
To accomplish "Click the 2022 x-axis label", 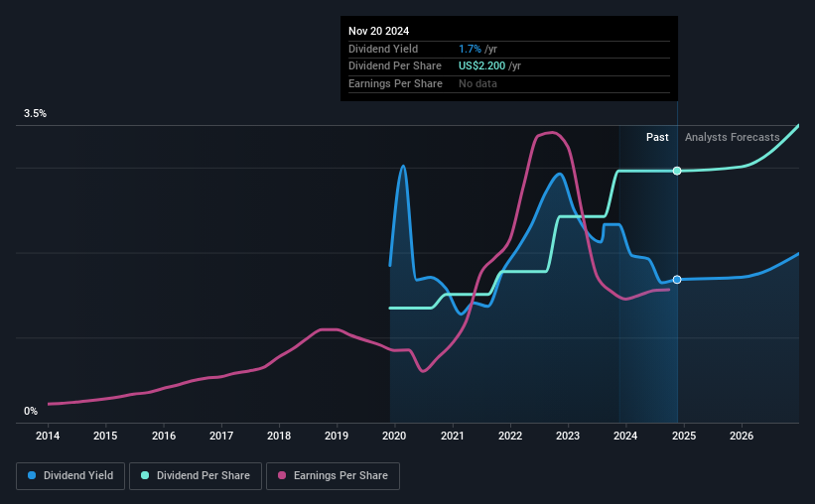I will pos(510,436).
